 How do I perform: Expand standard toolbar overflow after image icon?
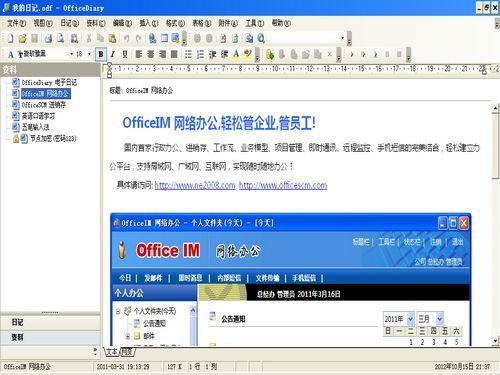tap(184, 39)
